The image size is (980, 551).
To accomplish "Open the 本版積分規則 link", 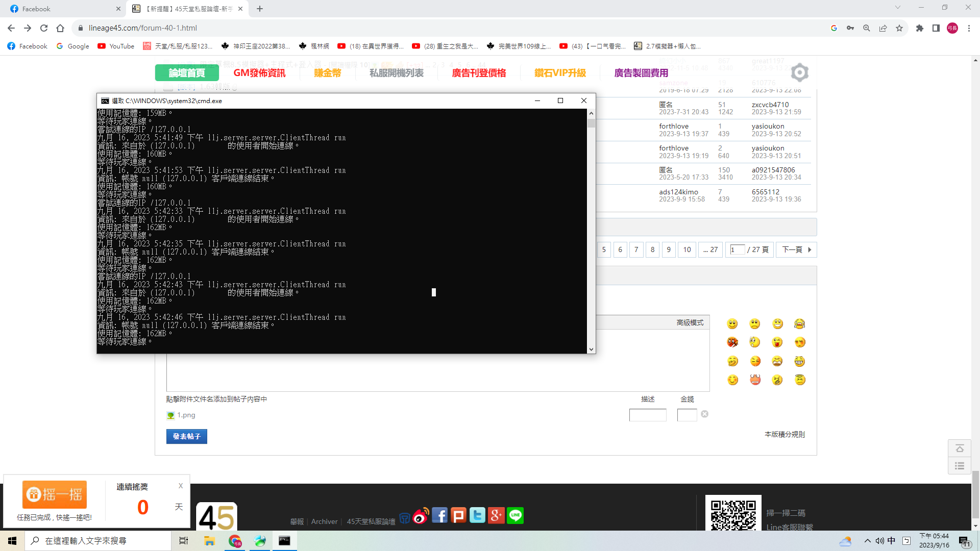I will (x=785, y=434).
